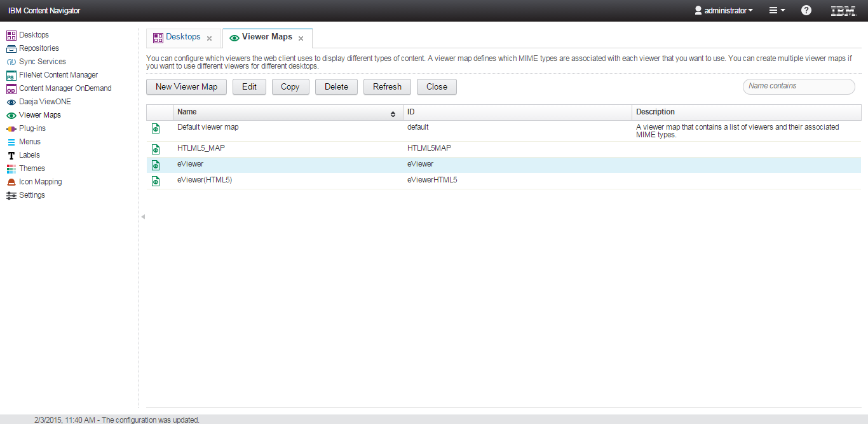Click the Default viewer map row icon
This screenshot has height=424, width=868.
[156, 129]
